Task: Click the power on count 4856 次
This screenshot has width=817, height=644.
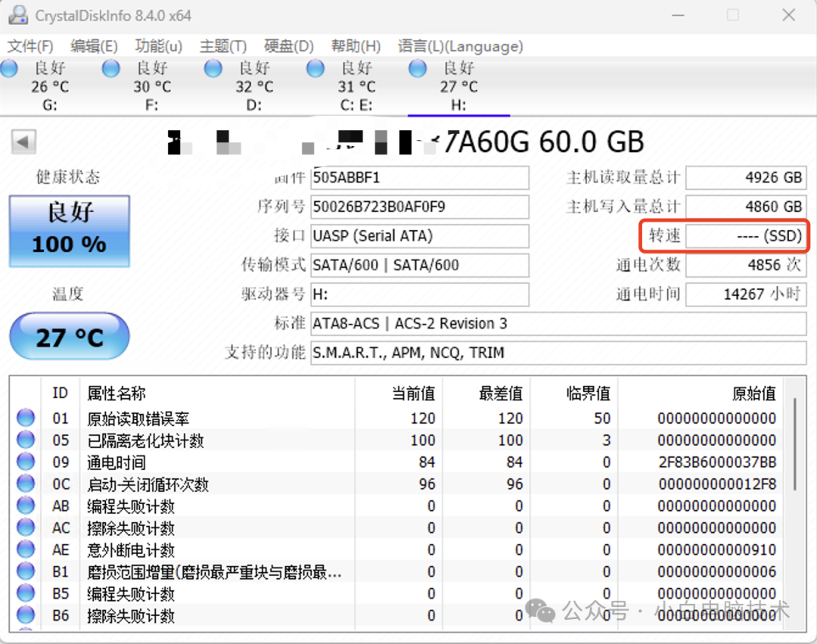Action: click(x=746, y=265)
